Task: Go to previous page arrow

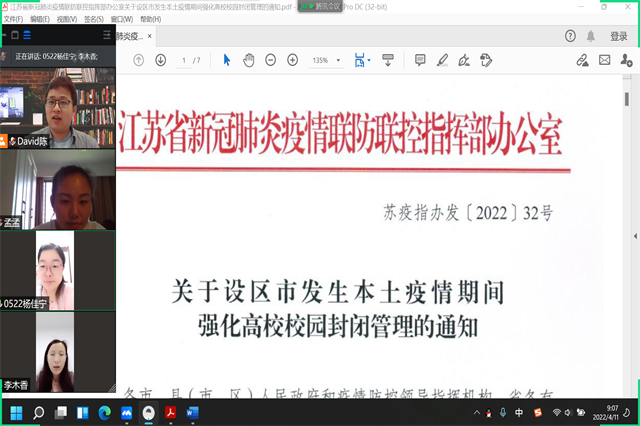Action: (138, 60)
